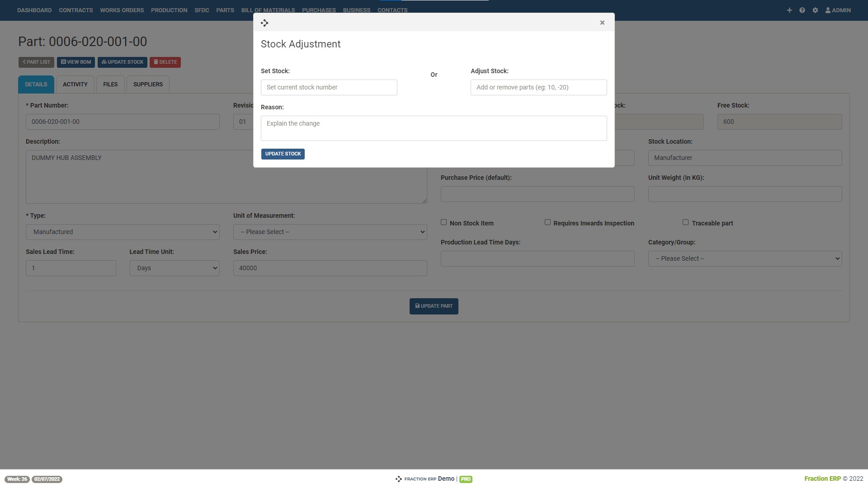Click the move/drag icon in dialog header
This screenshot has height=488, width=868.
click(x=264, y=23)
